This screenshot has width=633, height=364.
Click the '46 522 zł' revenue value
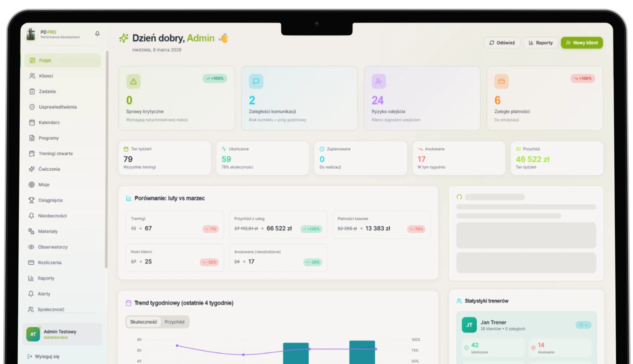(533, 159)
